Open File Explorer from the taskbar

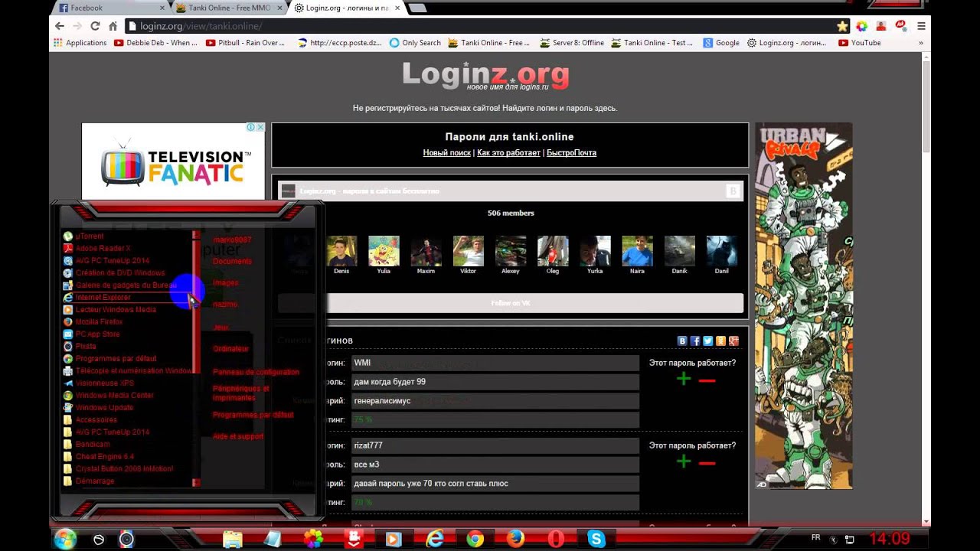[x=233, y=540]
